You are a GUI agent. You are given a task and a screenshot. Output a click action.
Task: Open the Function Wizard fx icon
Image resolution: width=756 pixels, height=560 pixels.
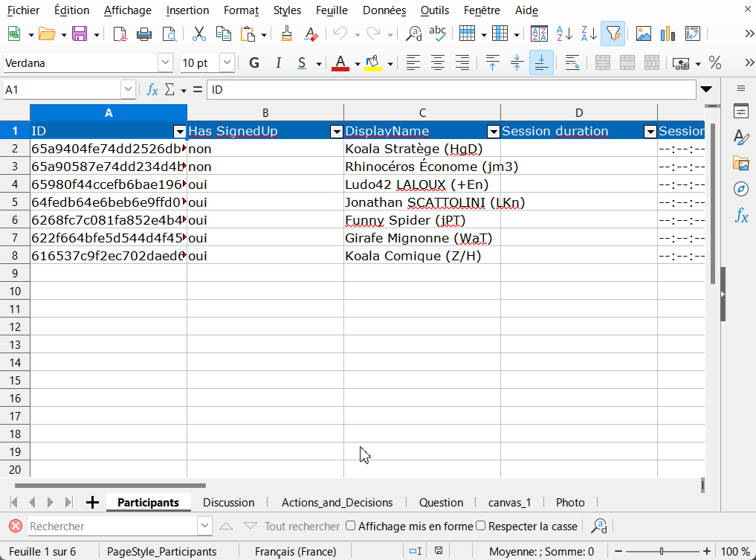pos(152,90)
